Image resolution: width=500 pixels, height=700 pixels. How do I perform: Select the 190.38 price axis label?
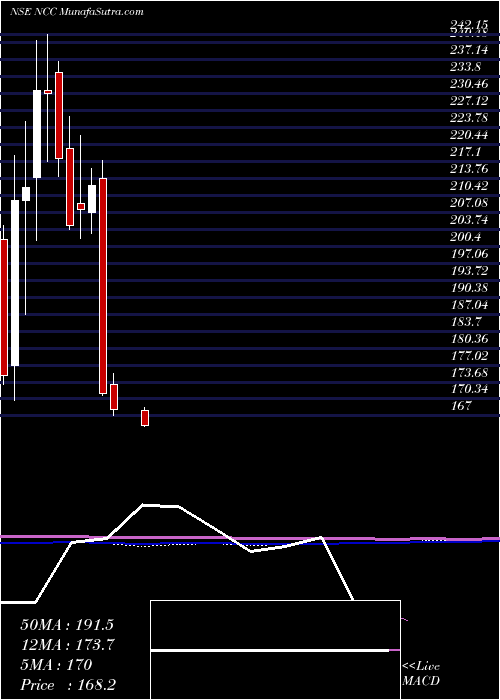coord(469,288)
